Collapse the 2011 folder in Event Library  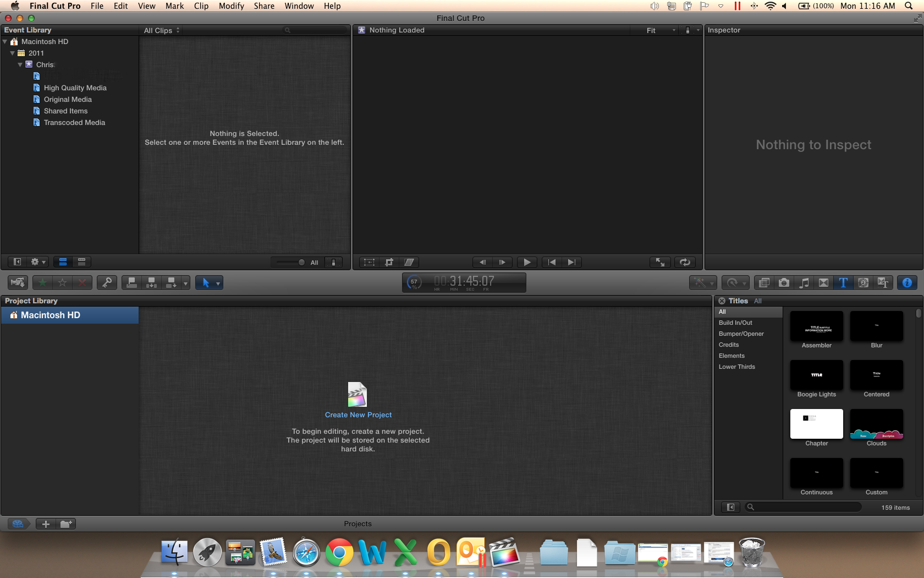click(x=13, y=53)
